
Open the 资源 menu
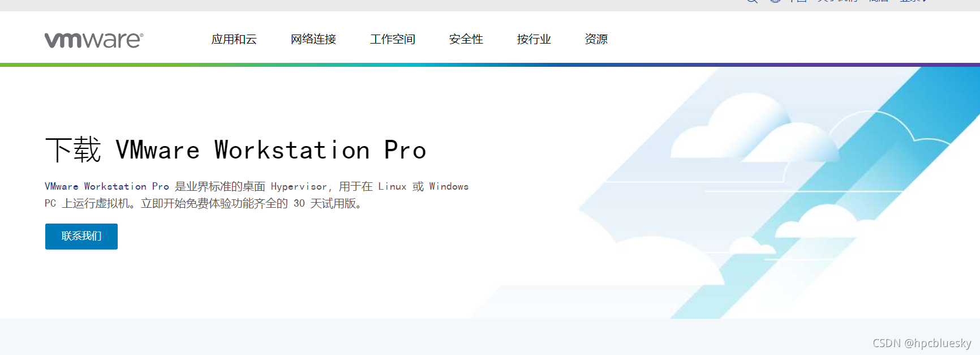(x=596, y=39)
